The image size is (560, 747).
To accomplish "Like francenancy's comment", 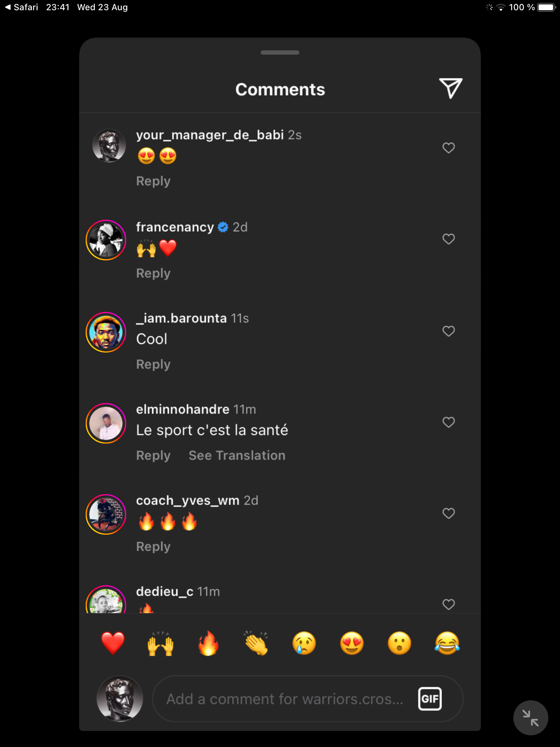I will click(x=448, y=239).
